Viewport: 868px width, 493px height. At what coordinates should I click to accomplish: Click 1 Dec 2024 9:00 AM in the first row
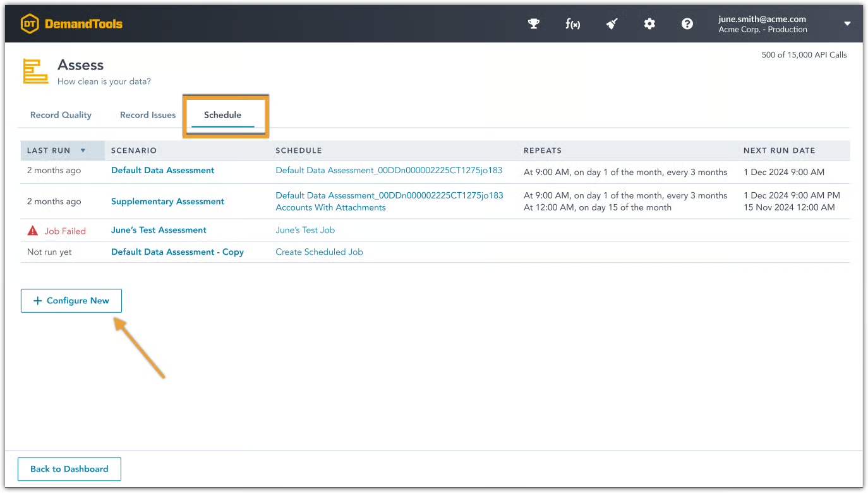(784, 172)
